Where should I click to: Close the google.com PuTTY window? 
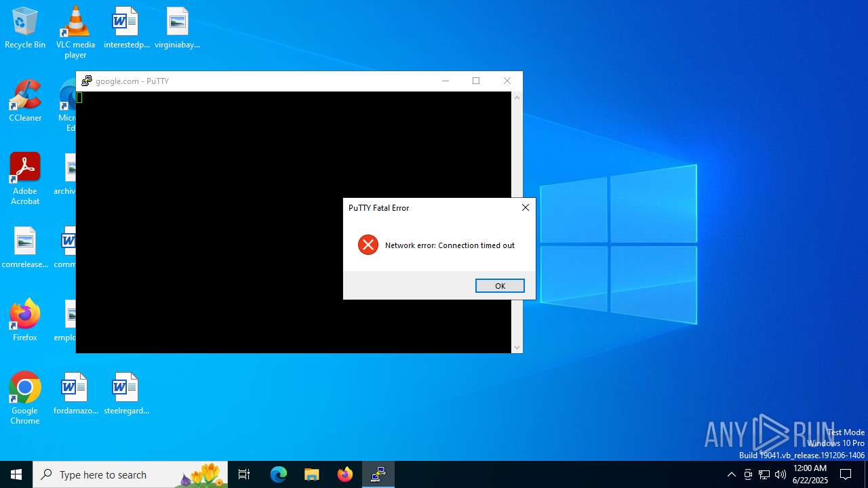[507, 81]
